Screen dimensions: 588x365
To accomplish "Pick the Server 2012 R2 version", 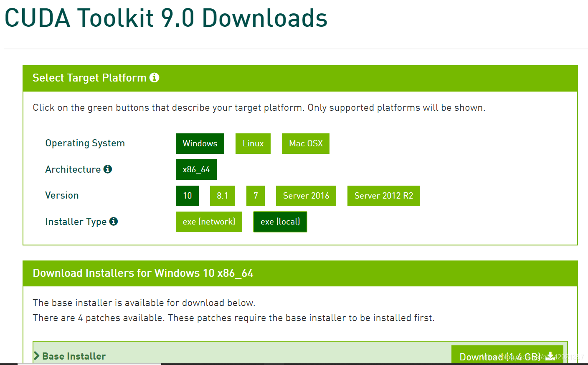I will pos(384,196).
